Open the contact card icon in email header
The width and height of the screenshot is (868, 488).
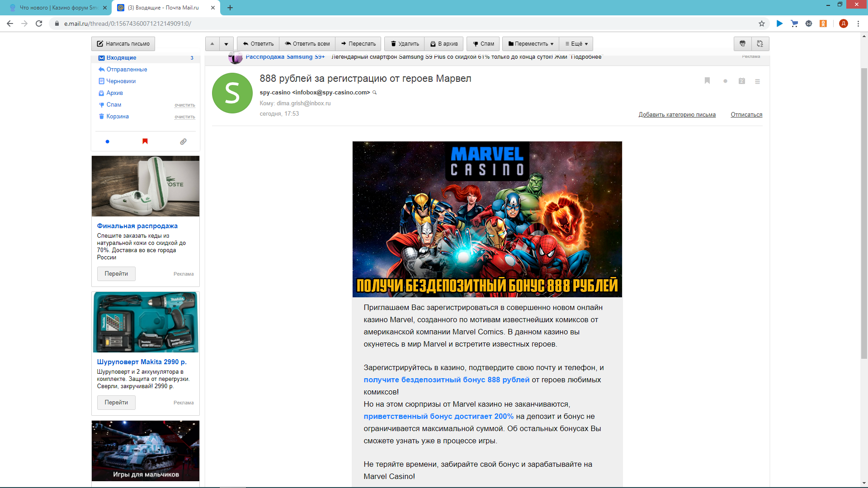click(x=741, y=81)
